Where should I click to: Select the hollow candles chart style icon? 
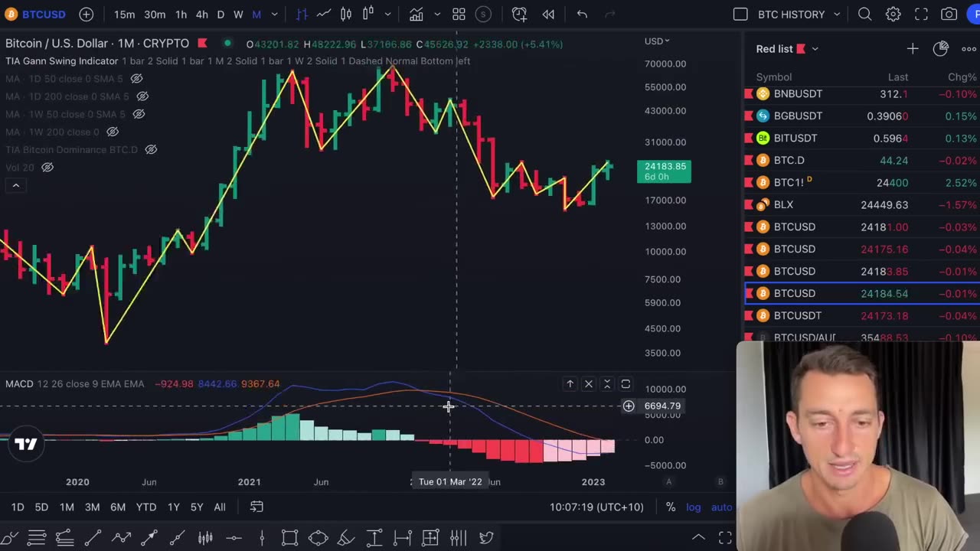coord(368,14)
